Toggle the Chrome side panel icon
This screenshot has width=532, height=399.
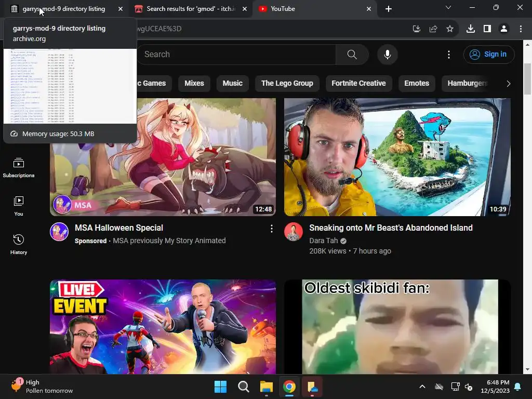[487, 29]
